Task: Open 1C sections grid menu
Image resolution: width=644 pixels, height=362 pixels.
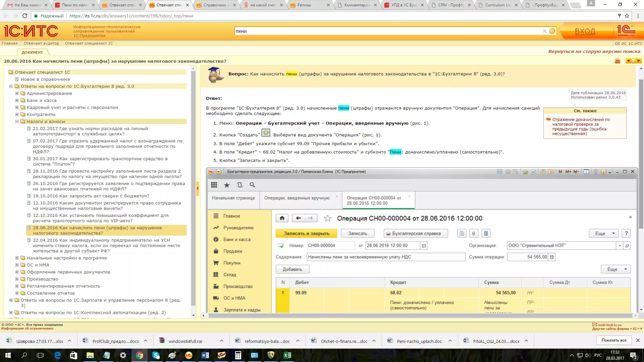Action: click(x=214, y=185)
